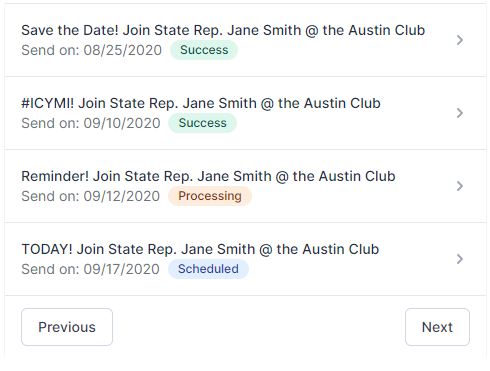
Task: Open the chevron on #ICYMI row
Action: point(460,113)
